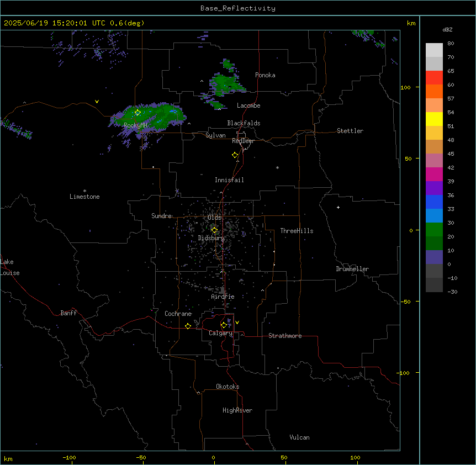Viewport: 476px width, 465px height.
Task: Select the magenta 39-42 dBZ legend swatch
Action: 434,174
